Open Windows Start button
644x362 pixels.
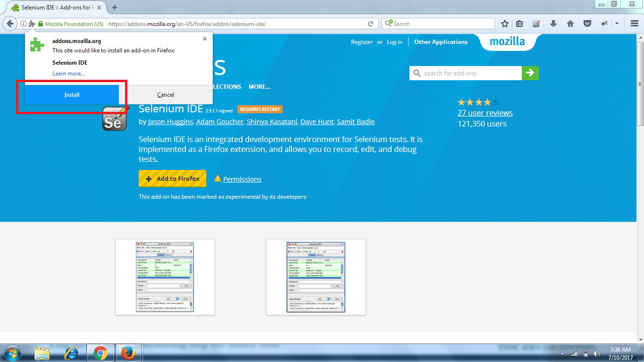pos(13,353)
